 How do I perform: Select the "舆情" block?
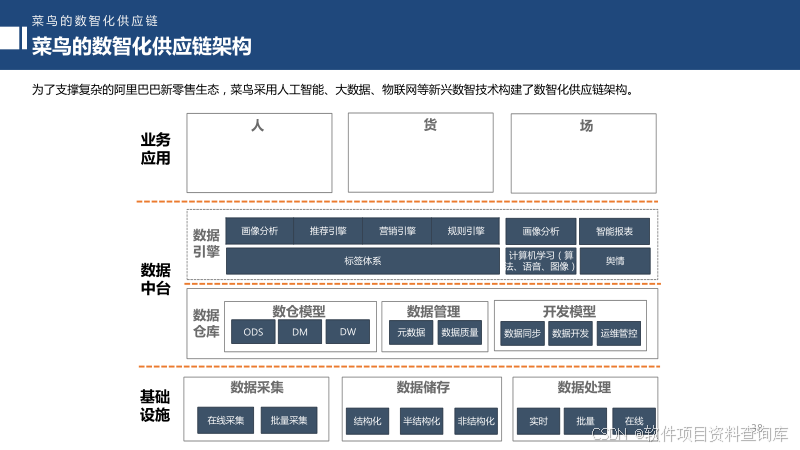coord(615,261)
